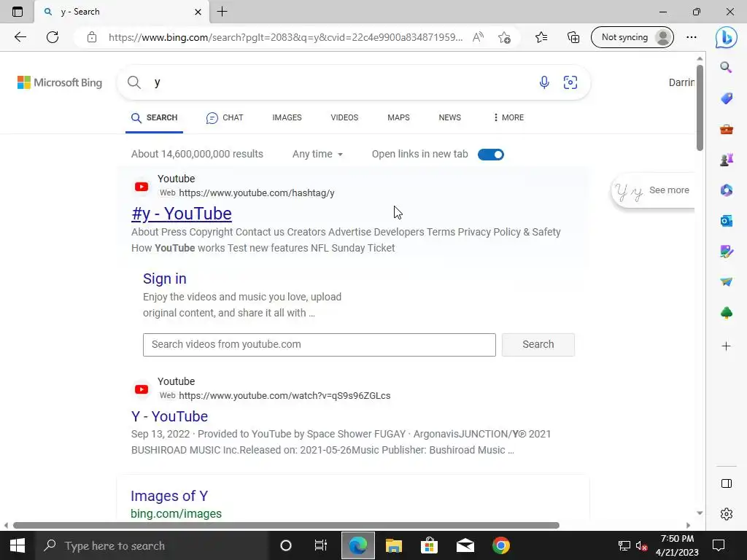The width and height of the screenshot is (747, 560).
Task: Open sidebar Search icon
Action: click(726, 67)
